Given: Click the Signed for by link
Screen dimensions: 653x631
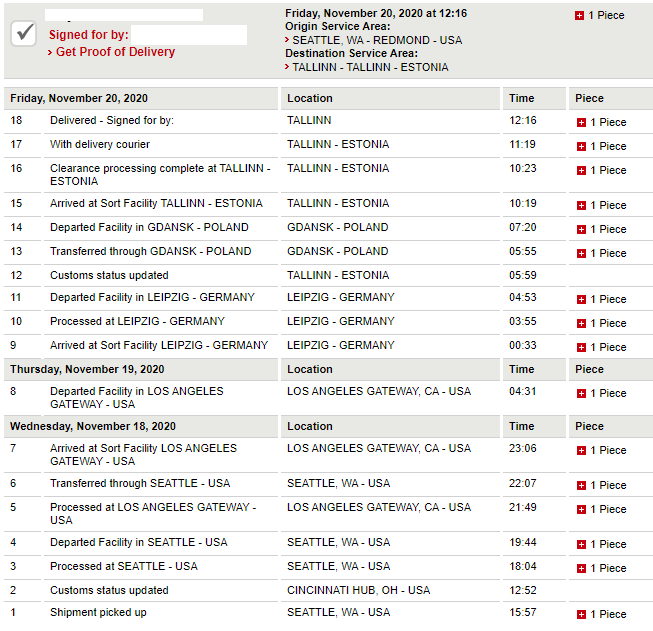Looking at the screenshot, I should pyautogui.click(x=88, y=35).
